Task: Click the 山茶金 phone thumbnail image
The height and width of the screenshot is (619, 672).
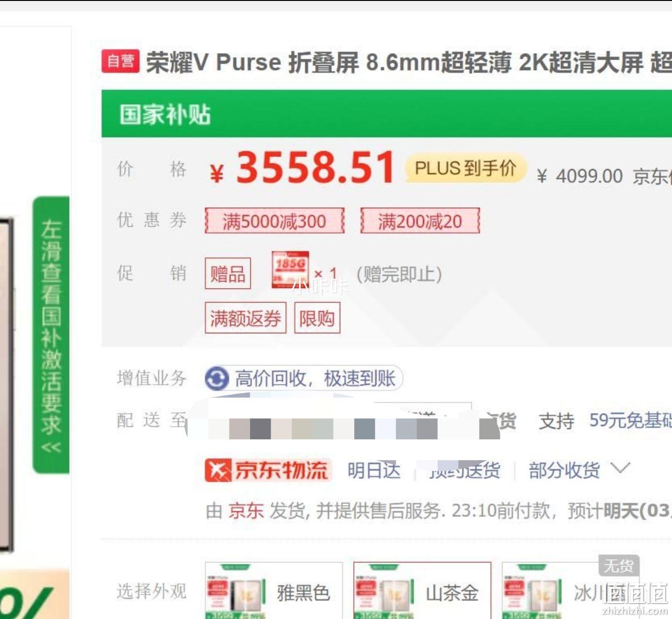Action: coord(385,591)
